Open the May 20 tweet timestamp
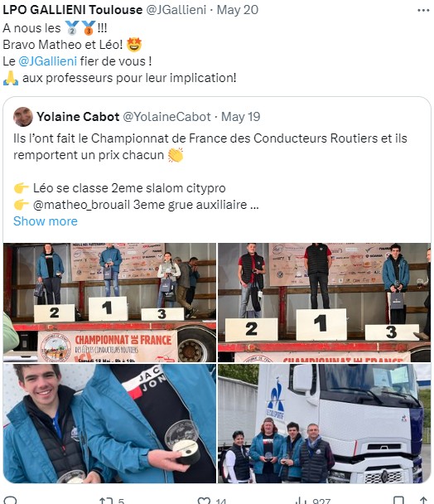Image resolution: width=434 pixels, height=504 pixels. click(238, 10)
